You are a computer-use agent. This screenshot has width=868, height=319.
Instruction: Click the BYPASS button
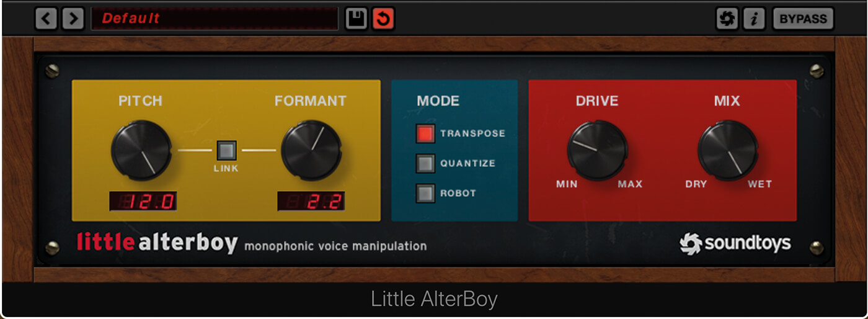(803, 19)
